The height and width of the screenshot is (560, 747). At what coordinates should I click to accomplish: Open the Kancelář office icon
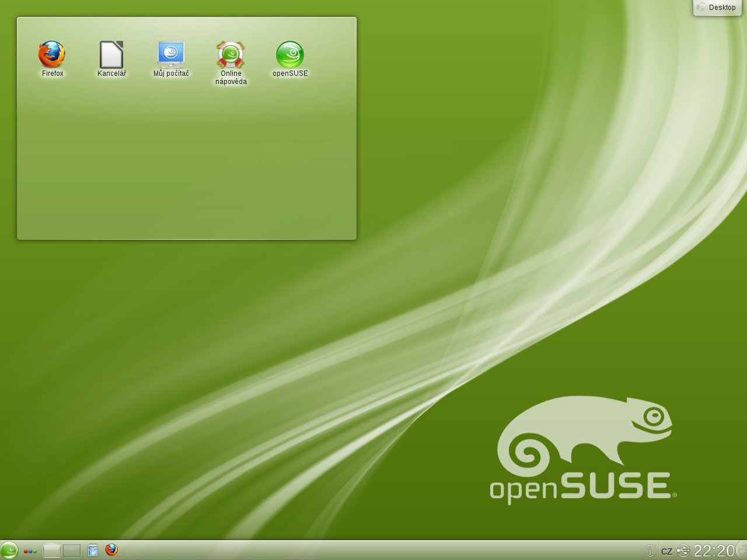111,54
